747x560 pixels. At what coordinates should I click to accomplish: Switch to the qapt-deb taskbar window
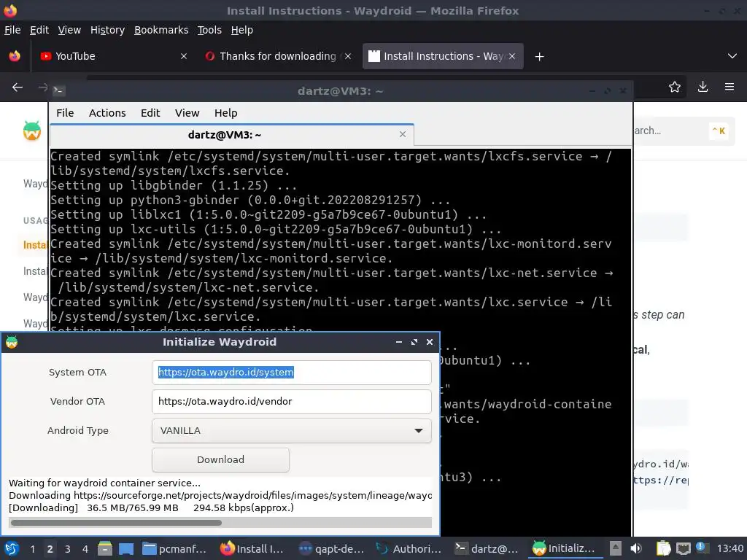point(331,548)
